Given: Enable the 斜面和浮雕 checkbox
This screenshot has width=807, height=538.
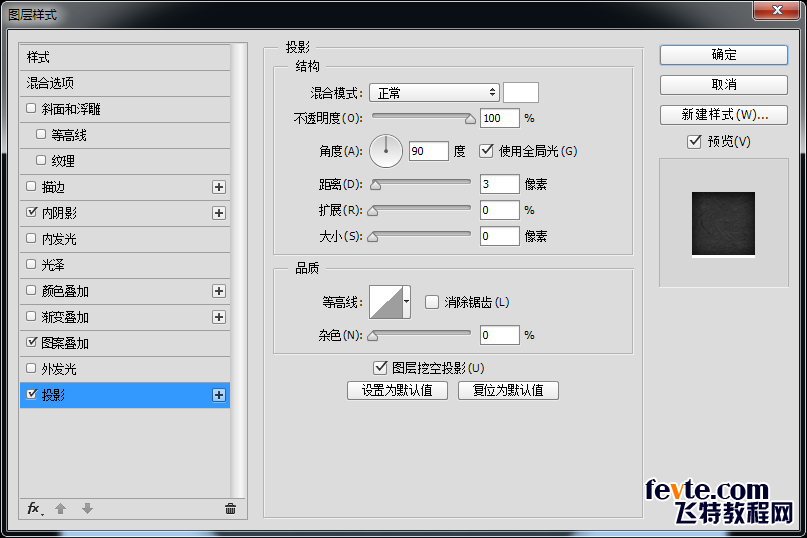Looking at the screenshot, I should (x=31, y=108).
